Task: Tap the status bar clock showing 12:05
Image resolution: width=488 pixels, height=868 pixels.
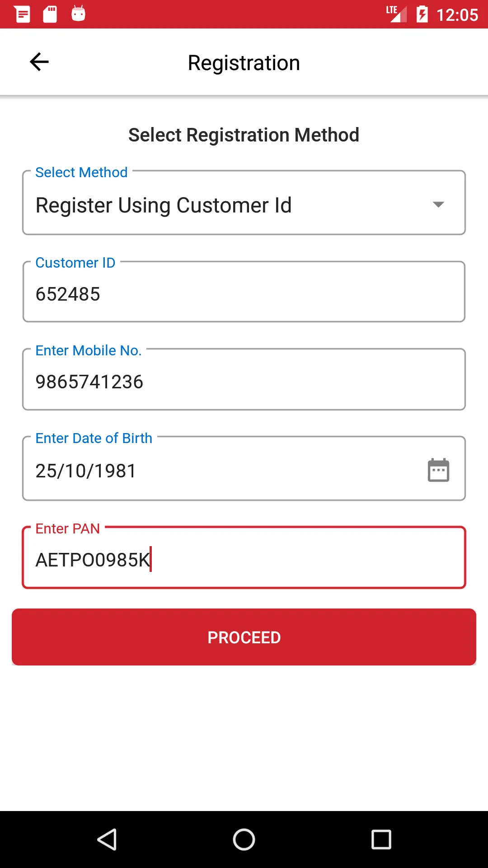Action: click(457, 15)
